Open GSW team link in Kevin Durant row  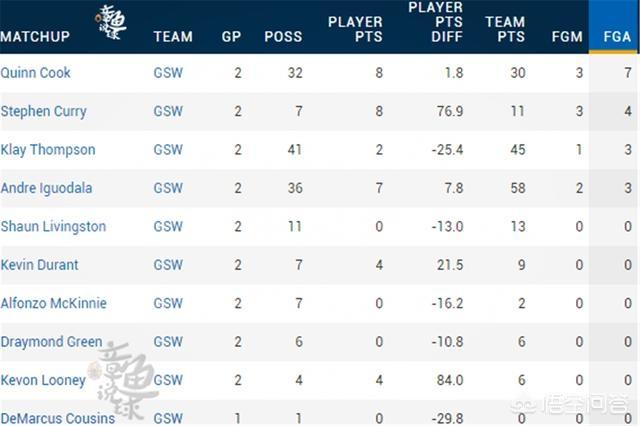click(x=168, y=265)
